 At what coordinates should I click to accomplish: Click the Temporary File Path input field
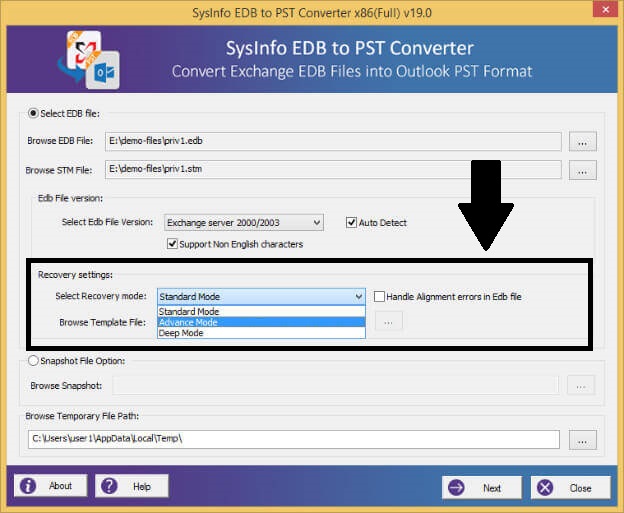pyautogui.click(x=294, y=439)
